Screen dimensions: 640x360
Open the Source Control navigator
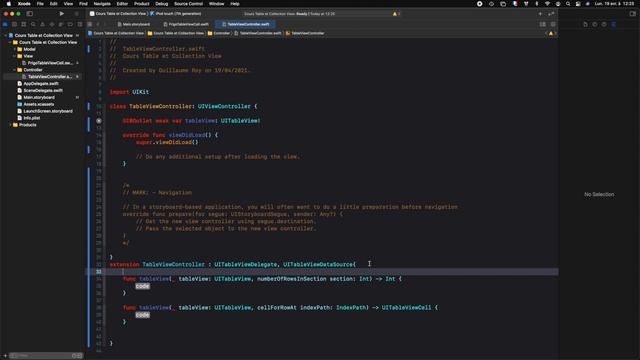[15, 24]
